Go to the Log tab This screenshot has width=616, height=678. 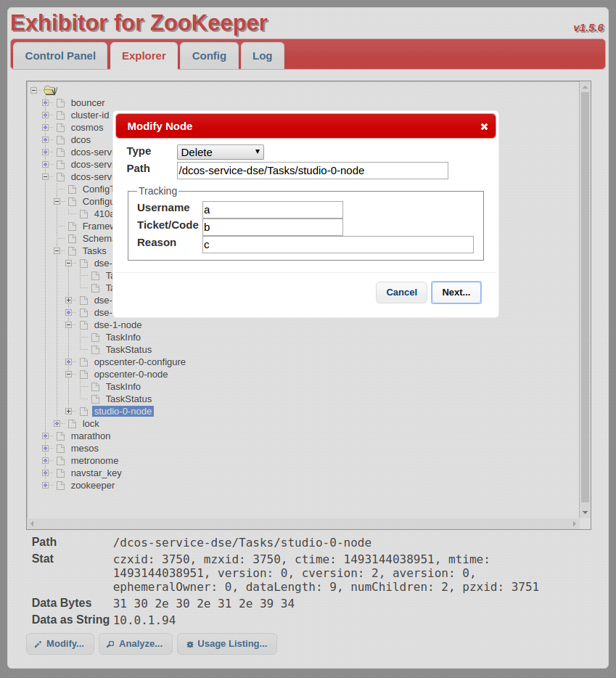pyautogui.click(x=262, y=56)
